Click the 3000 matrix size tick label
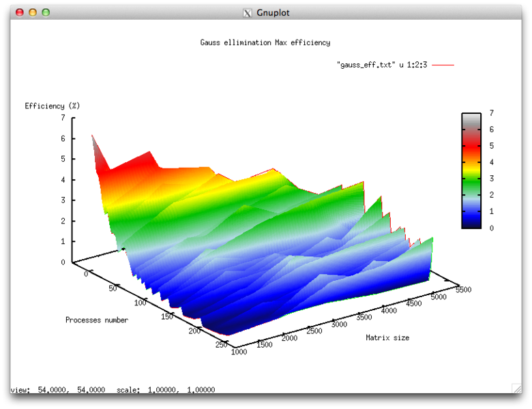This screenshot has width=532, height=409. click(x=339, y=324)
